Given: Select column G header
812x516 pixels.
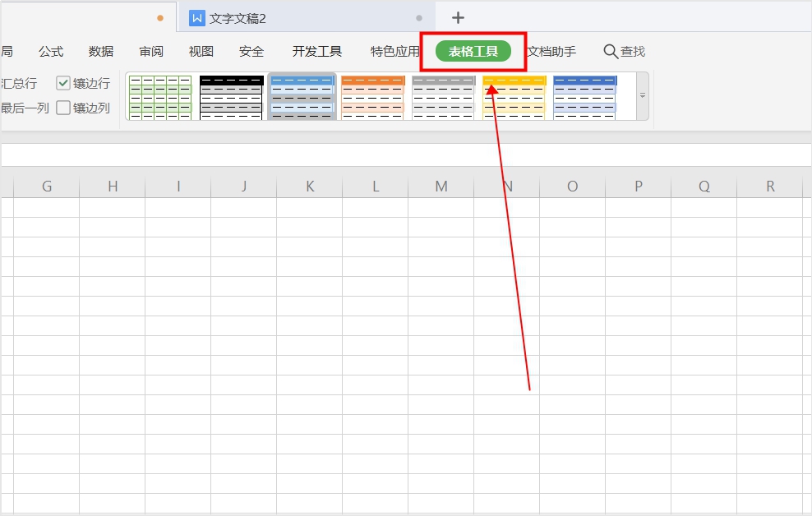Looking at the screenshot, I should point(47,187).
